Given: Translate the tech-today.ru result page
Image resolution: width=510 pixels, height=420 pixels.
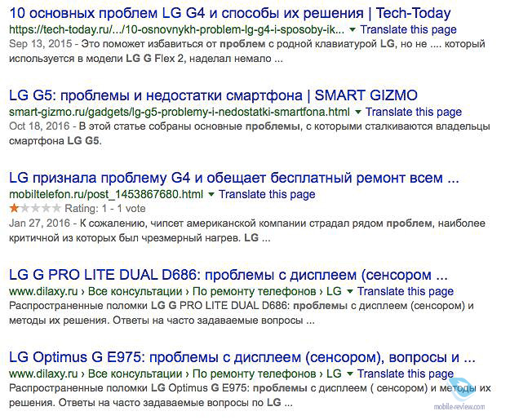Looking at the screenshot, I should (x=408, y=29).
